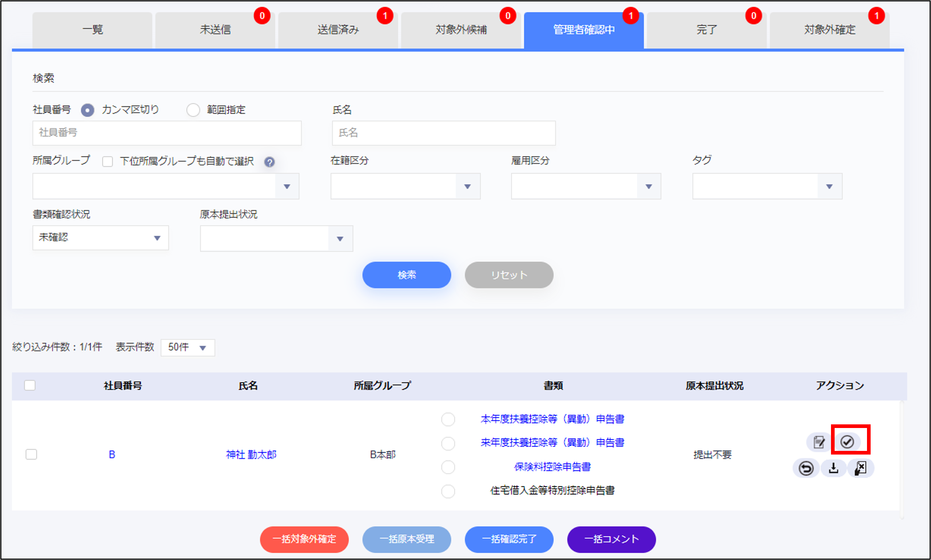Screen dimensions: 931x560
Task: Open the 保険料控除申告書 link
Action: click(552, 467)
